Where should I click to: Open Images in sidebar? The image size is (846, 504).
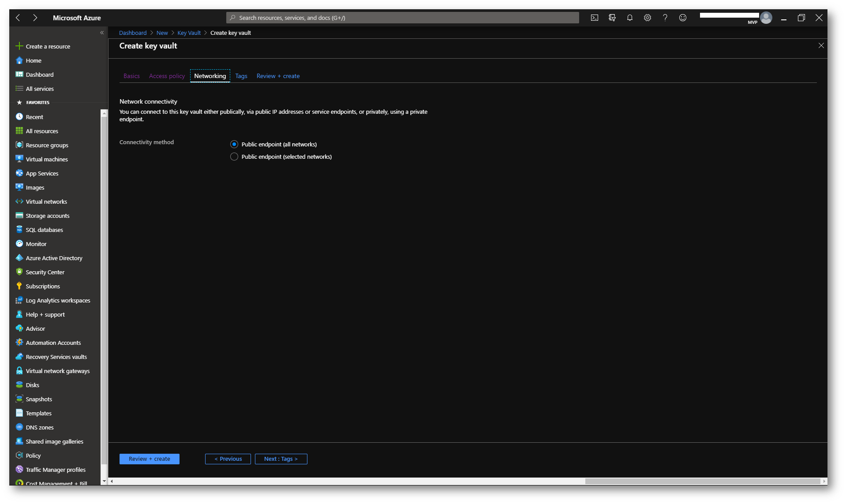click(34, 187)
